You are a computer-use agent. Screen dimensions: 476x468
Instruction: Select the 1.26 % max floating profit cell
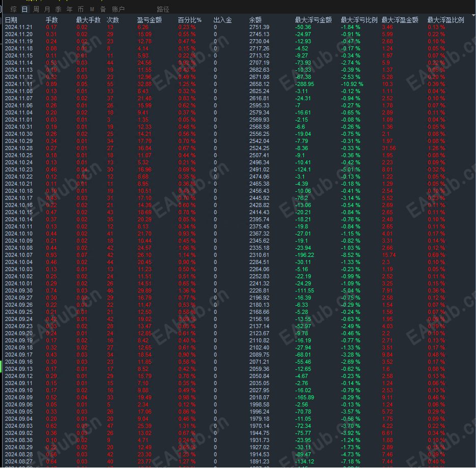tap(436, 149)
